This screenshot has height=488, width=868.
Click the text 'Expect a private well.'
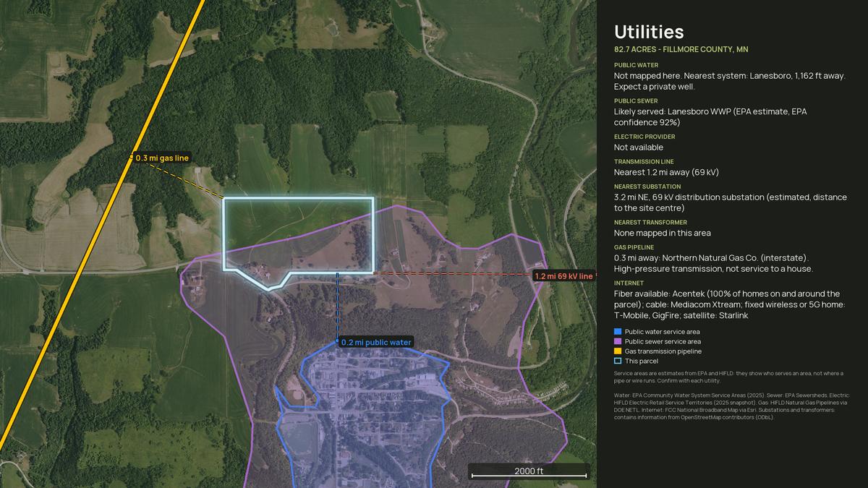click(x=654, y=87)
